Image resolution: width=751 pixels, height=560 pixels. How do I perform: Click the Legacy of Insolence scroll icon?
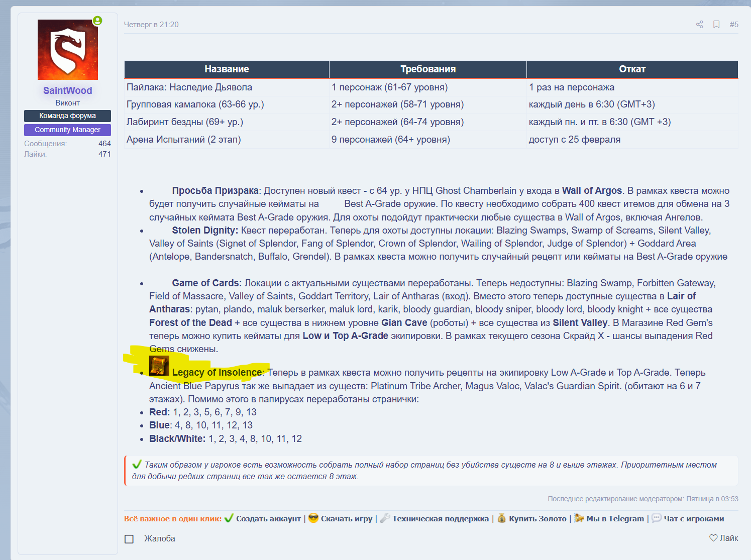(159, 366)
